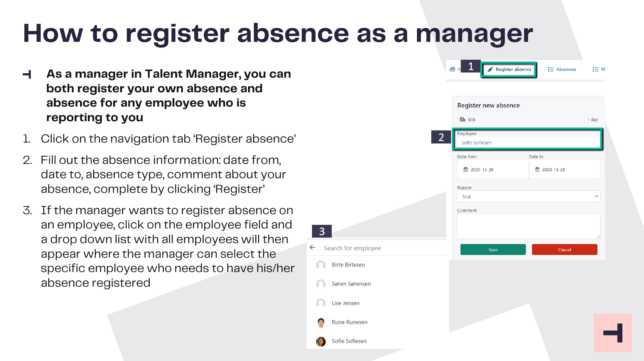Viewport: 644px width, 361px height.
Task: Click the Sick ambulance icon
Action: [463, 119]
